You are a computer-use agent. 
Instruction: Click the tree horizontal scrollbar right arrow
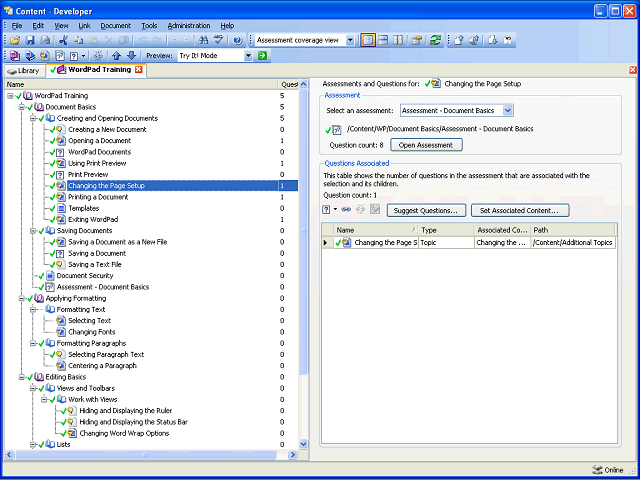(293, 454)
